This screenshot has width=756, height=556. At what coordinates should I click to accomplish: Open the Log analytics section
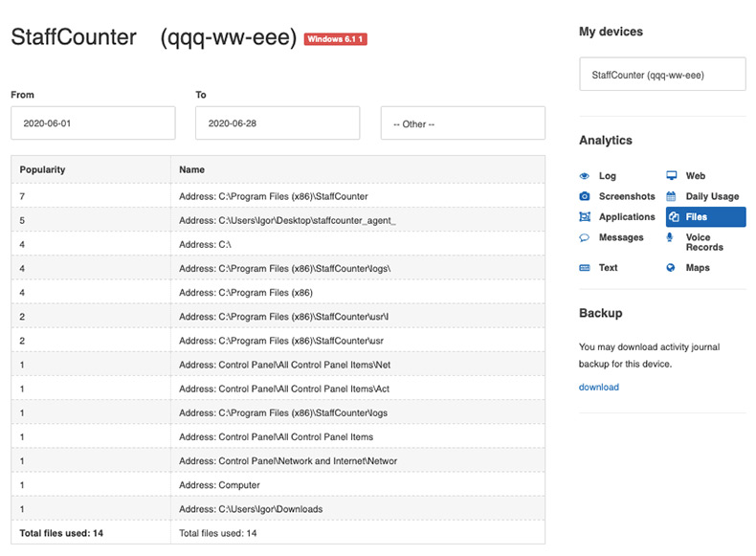[x=608, y=176]
